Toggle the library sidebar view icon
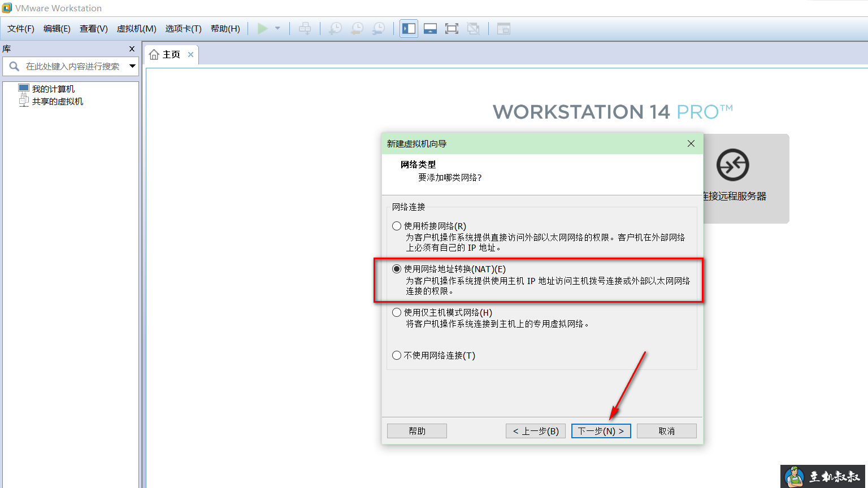 pos(409,28)
